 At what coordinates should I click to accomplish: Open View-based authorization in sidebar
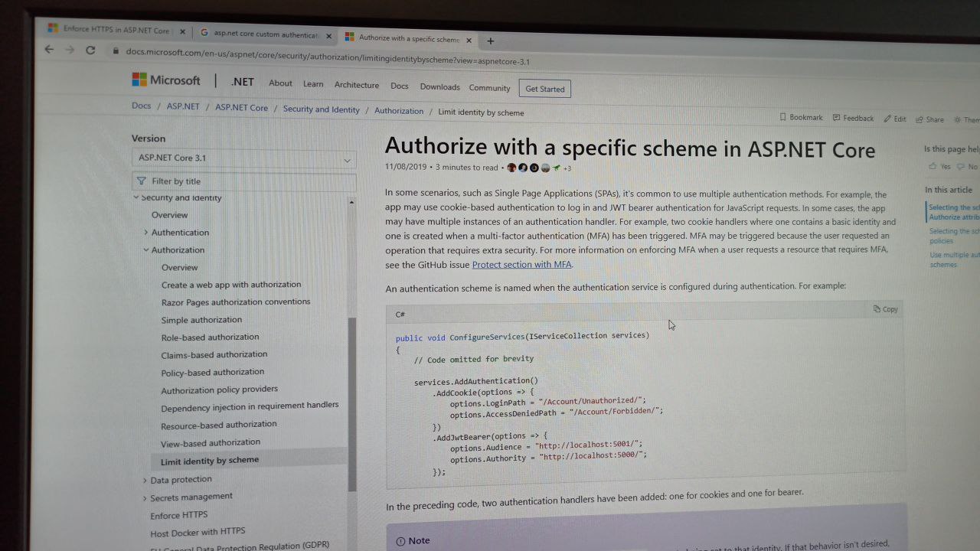tap(211, 442)
